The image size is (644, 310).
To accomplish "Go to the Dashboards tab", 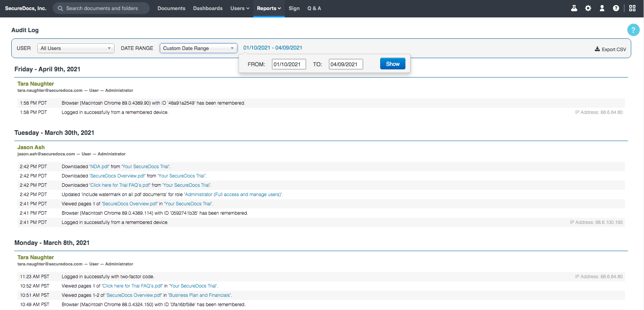I will pyautogui.click(x=208, y=8).
